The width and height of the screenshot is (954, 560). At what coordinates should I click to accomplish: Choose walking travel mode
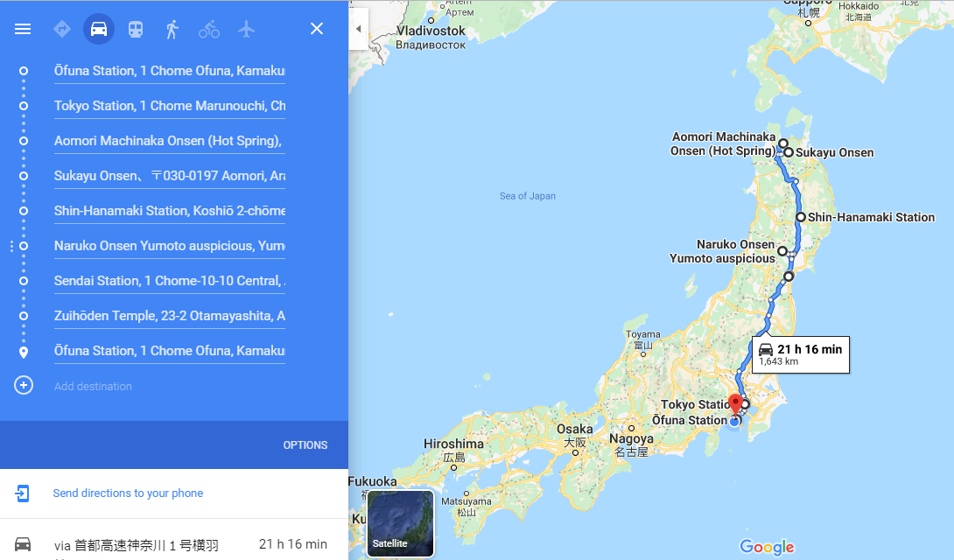click(172, 29)
